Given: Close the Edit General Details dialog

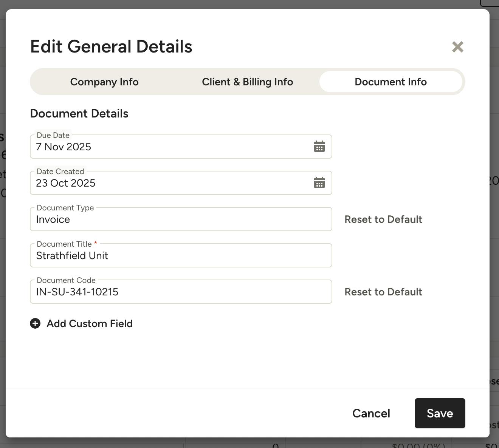Looking at the screenshot, I should tap(457, 47).
